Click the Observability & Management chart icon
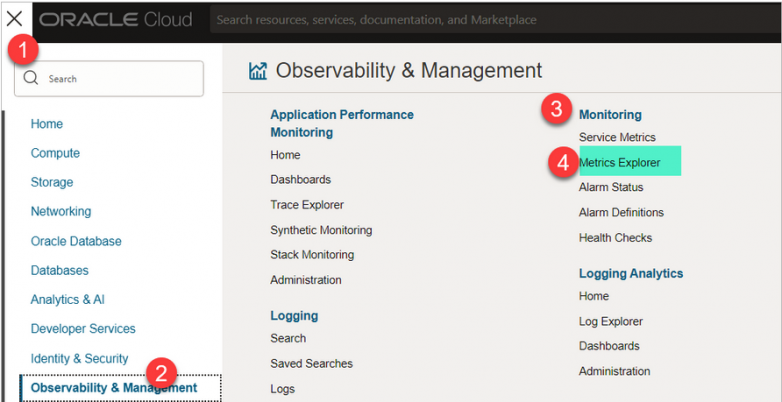782x402 pixels. pos(258,71)
